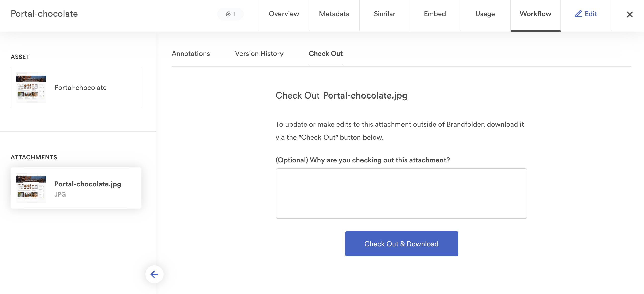The image size is (644, 294).
Task: Switch to the Metadata tab
Action: [334, 14]
